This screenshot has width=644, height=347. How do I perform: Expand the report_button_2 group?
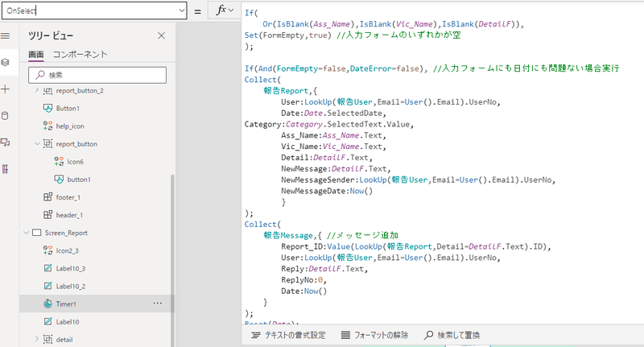[36, 90]
